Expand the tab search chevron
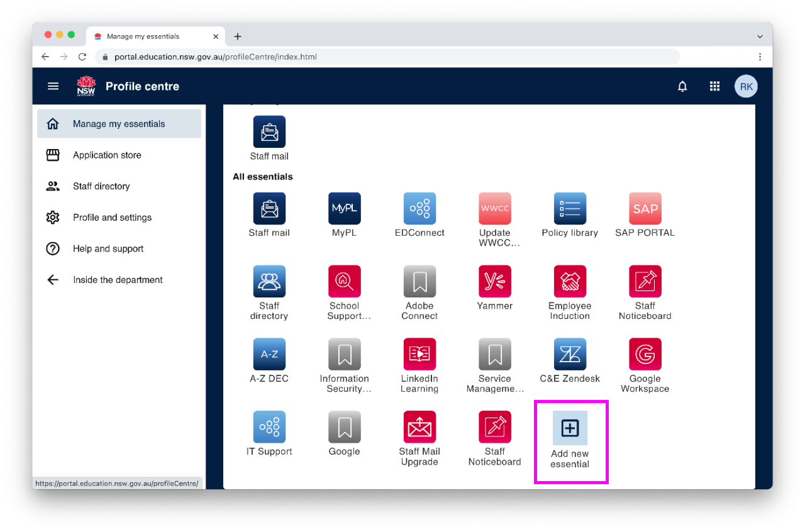Viewport: 805px width, 532px height. click(760, 36)
